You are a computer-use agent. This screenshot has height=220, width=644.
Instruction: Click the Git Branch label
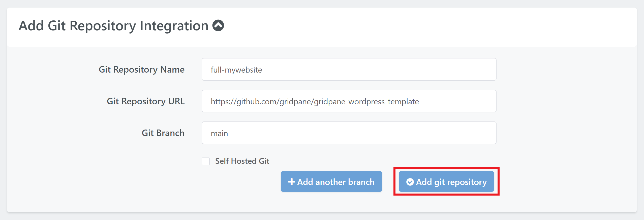163,133
